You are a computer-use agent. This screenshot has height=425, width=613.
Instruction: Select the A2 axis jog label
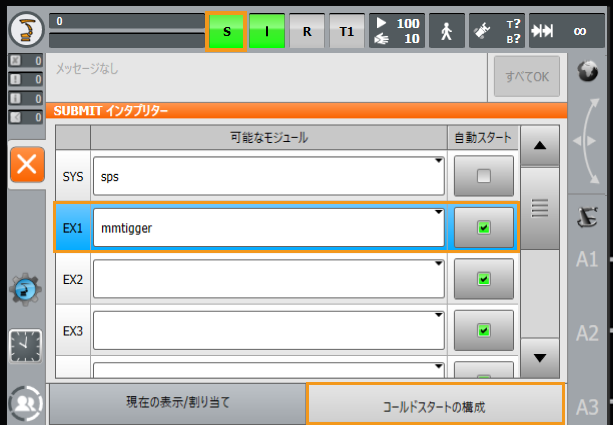pyautogui.click(x=587, y=333)
